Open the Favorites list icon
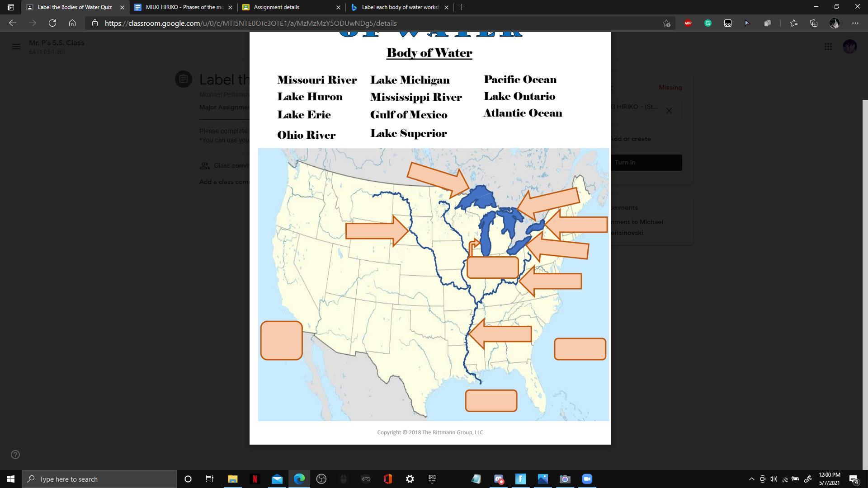 (x=794, y=23)
